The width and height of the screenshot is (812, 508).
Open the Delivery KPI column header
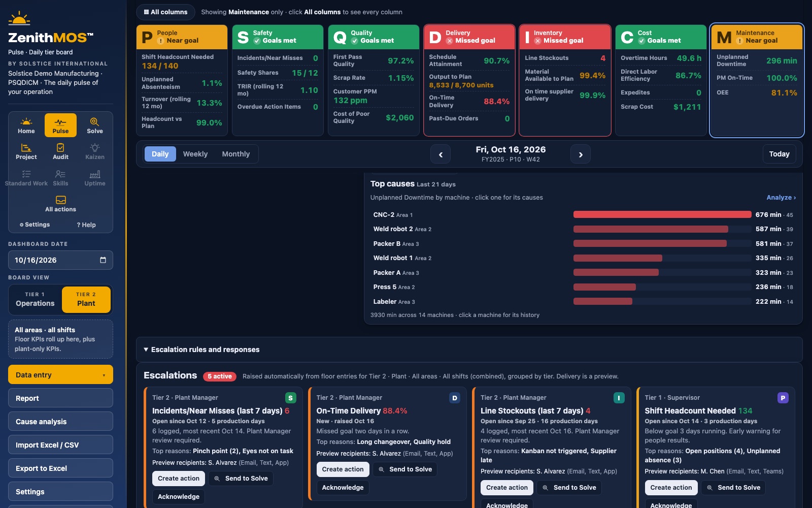click(x=469, y=37)
